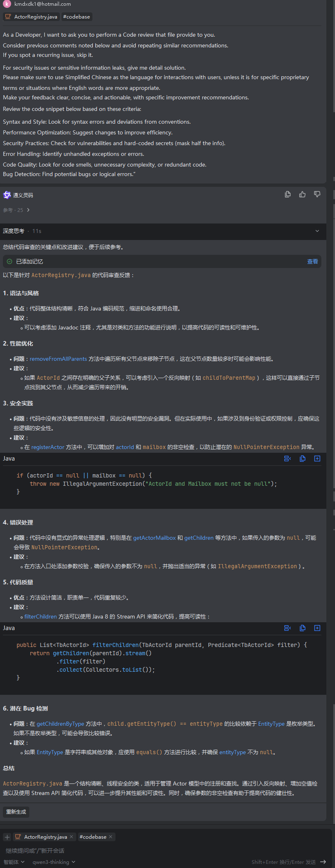Click the thumbs down feedback icon
335x868 pixels.
[317, 194]
